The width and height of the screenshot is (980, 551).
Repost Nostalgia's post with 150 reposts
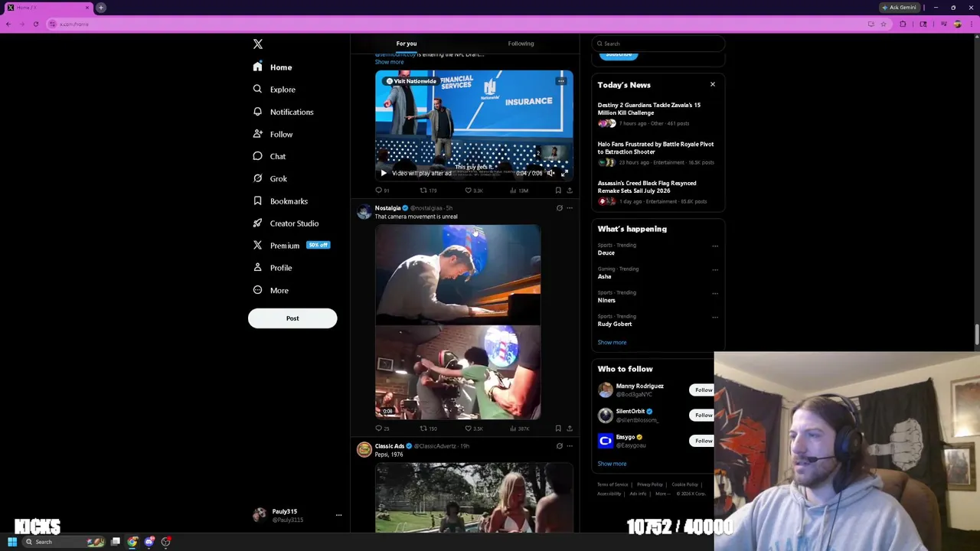428,429
